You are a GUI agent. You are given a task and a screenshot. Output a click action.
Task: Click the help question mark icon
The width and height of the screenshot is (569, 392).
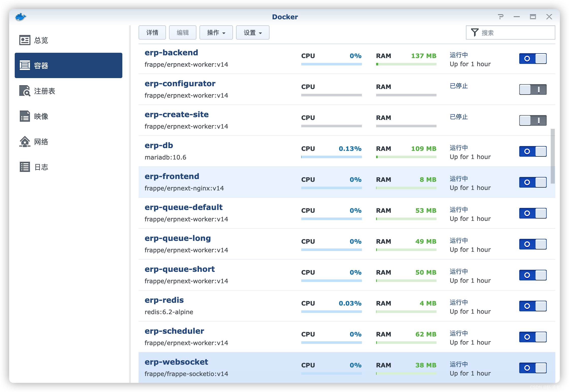[x=500, y=17]
